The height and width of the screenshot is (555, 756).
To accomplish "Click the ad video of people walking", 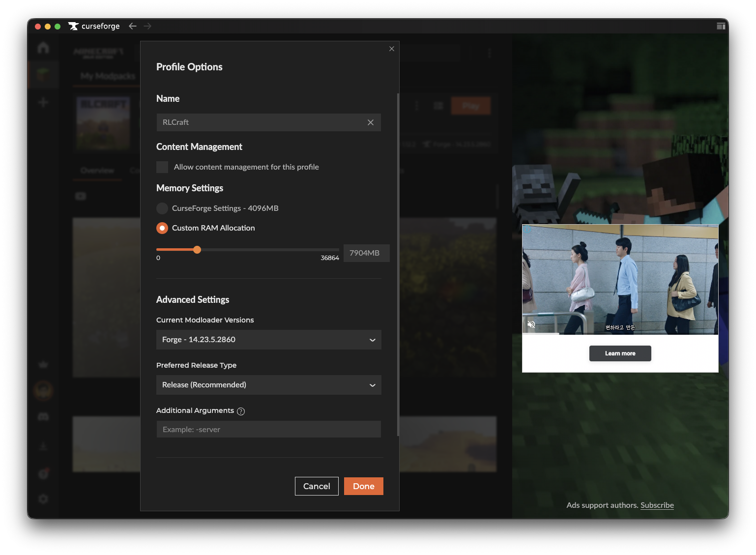I will tap(620, 279).
